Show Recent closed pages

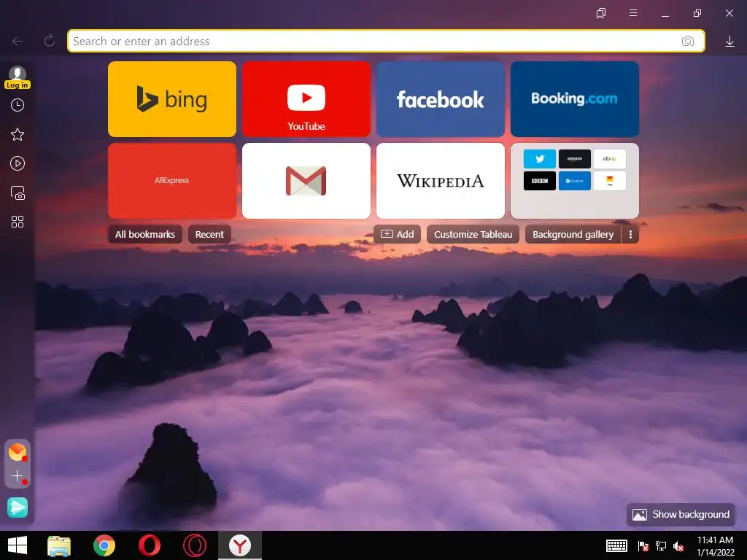point(209,234)
